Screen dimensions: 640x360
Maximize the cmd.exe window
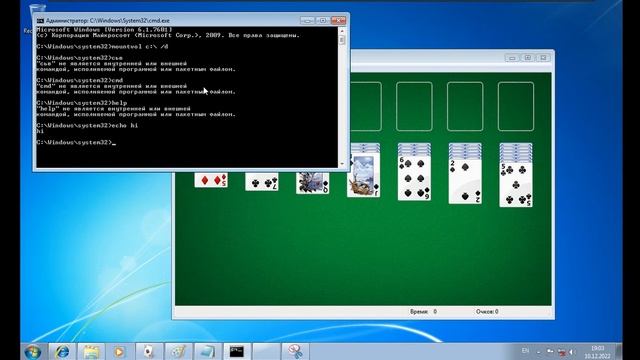pos(322,20)
